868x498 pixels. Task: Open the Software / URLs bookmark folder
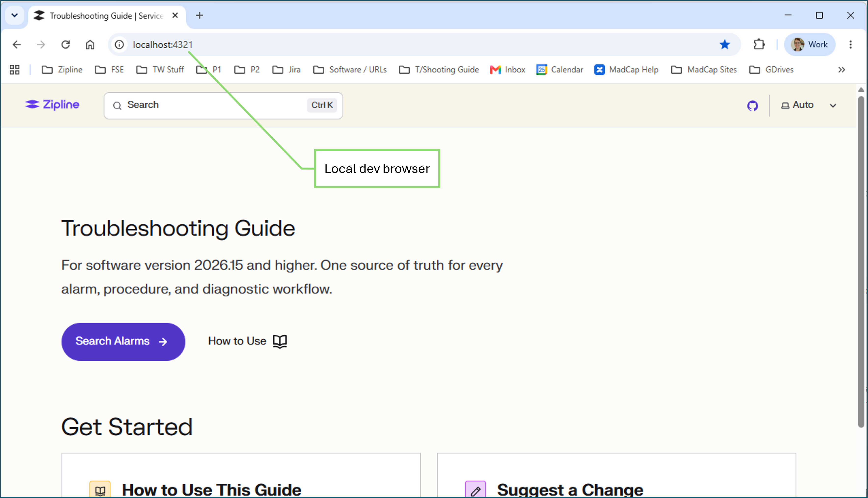tap(350, 70)
